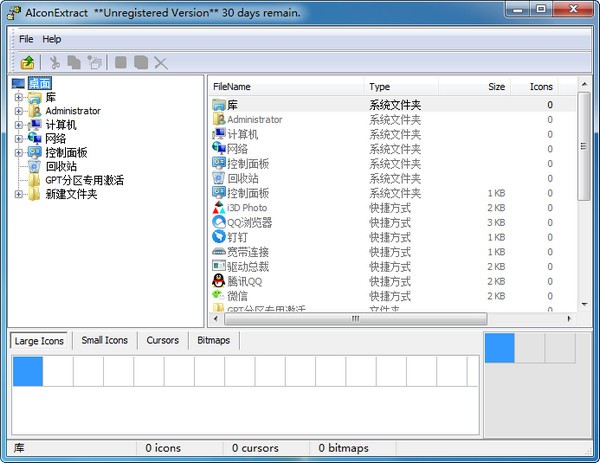This screenshot has height=463, width=600.
Task: Open the Help menu
Action: [x=51, y=39]
